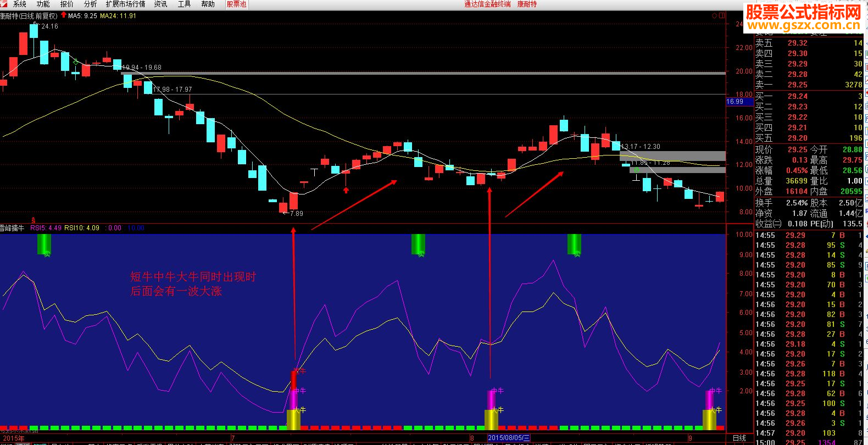
Task: Click the red up-arrow icon before MA5
Action: point(63,15)
